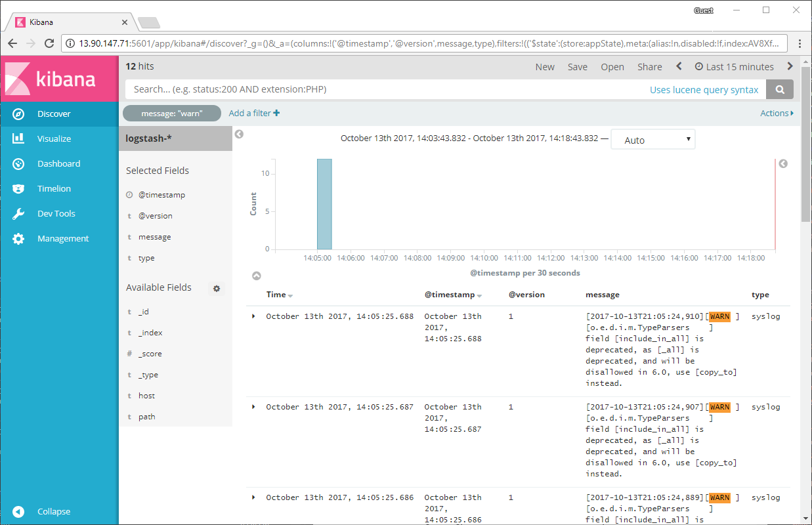Click the Timelion mask icon
812x525 pixels.
18,188
